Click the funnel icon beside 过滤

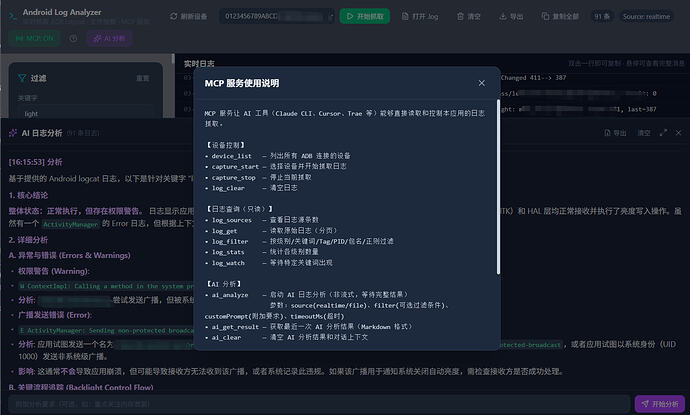22,78
